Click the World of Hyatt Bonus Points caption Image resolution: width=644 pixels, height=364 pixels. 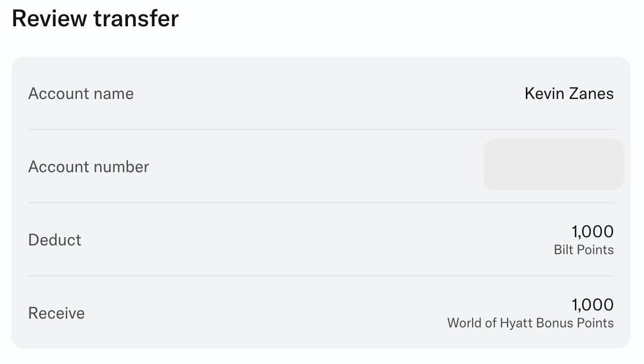tap(530, 323)
